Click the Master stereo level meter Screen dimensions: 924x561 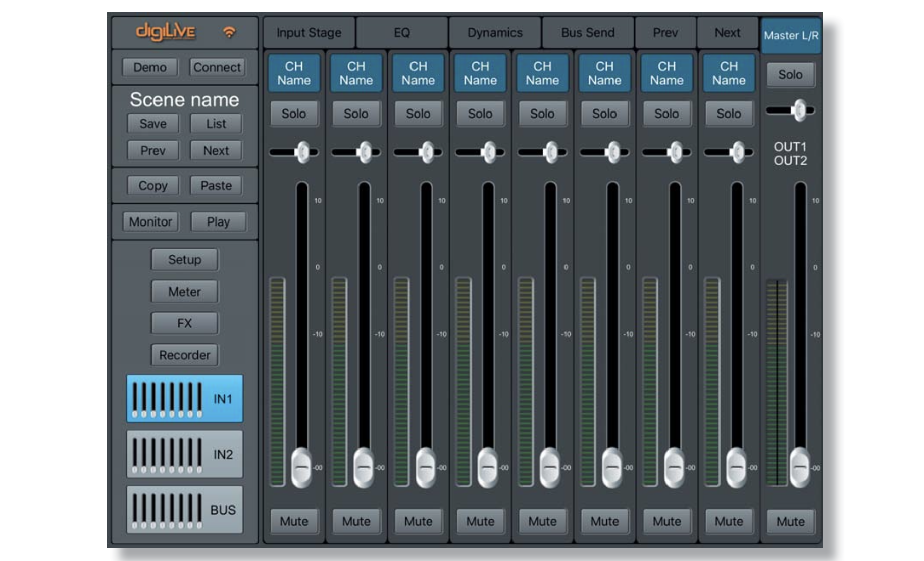(x=777, y=382)
